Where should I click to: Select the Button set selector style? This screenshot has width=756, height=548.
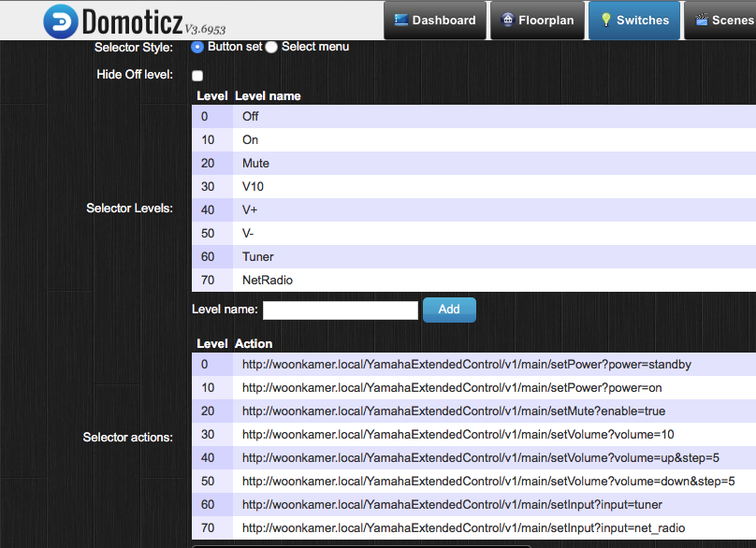(x=197, y=48)
